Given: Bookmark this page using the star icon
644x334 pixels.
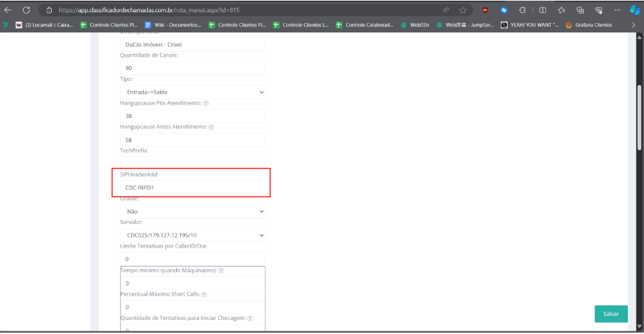Looking at the screenshot, I should pos(463,10).
